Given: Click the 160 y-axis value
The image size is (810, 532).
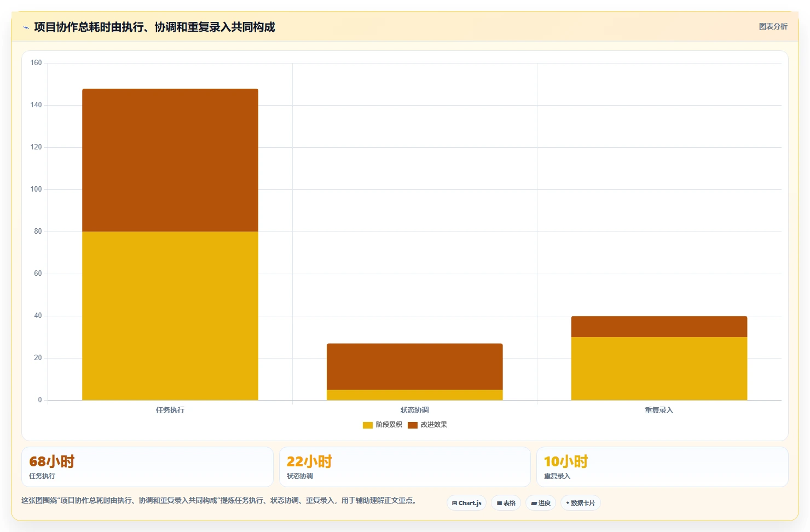Looking at the screenshot, I should [x=36, y=63].
